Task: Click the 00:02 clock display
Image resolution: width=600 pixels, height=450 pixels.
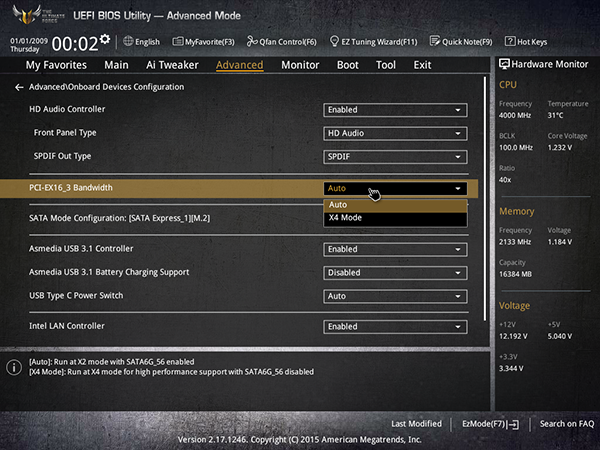Action: (75, 44)
